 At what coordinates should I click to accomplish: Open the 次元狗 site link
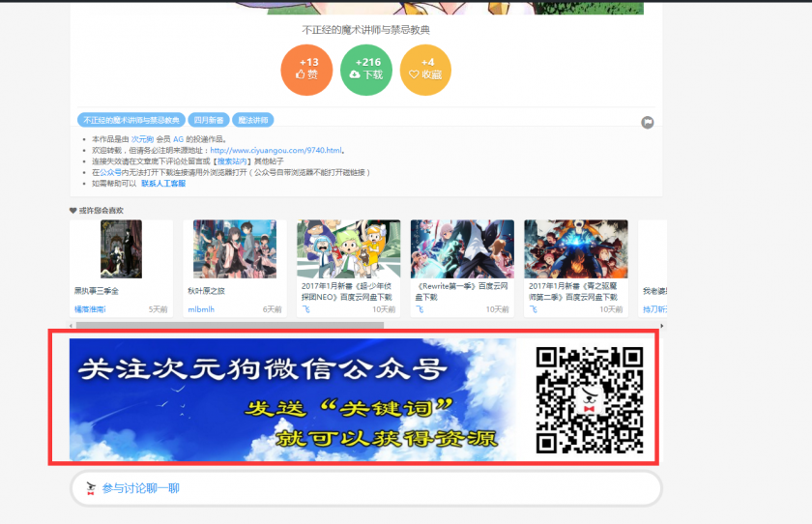click(142, 139)
